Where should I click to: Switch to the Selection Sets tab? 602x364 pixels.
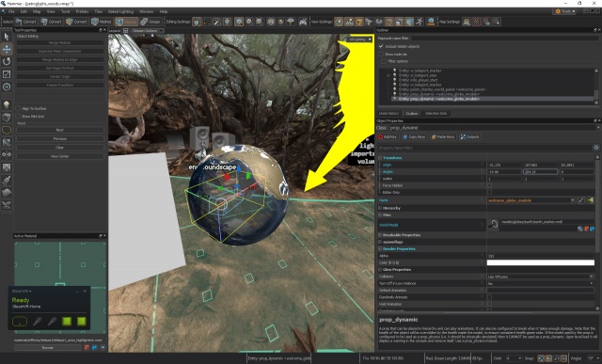pos(436,113)
